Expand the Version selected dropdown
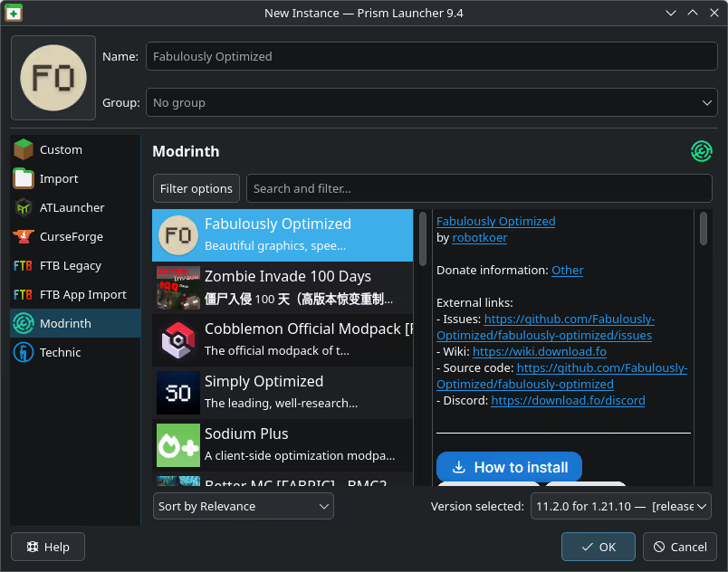Viewport: 728px width, 572px height. coord(620,507)
